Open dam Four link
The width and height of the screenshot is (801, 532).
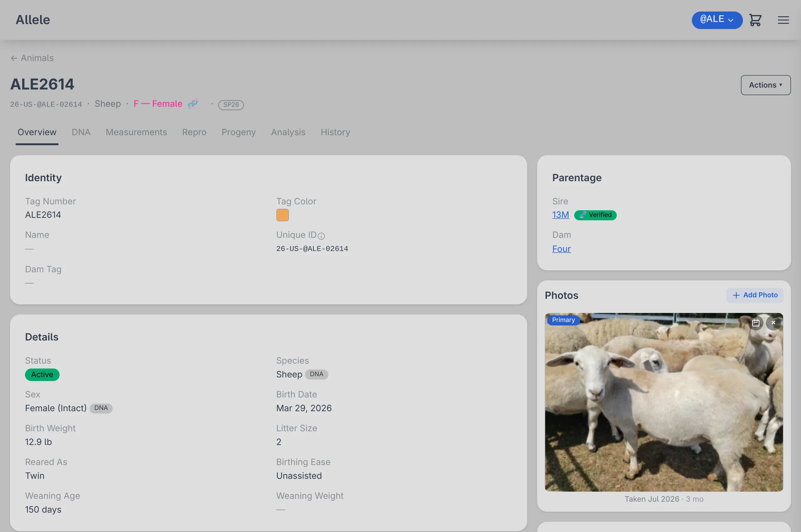click(x=561, y=249)
